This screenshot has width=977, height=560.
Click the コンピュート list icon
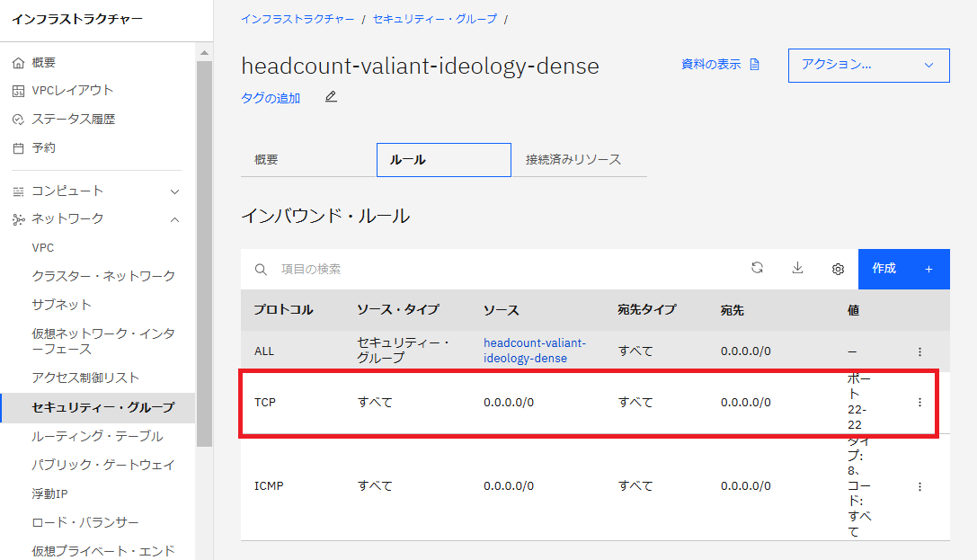click(x=19, y=191)
